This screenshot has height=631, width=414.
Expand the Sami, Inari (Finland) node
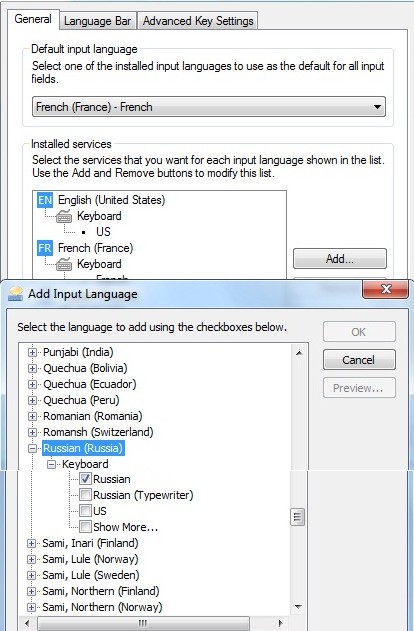click(31, 543)
